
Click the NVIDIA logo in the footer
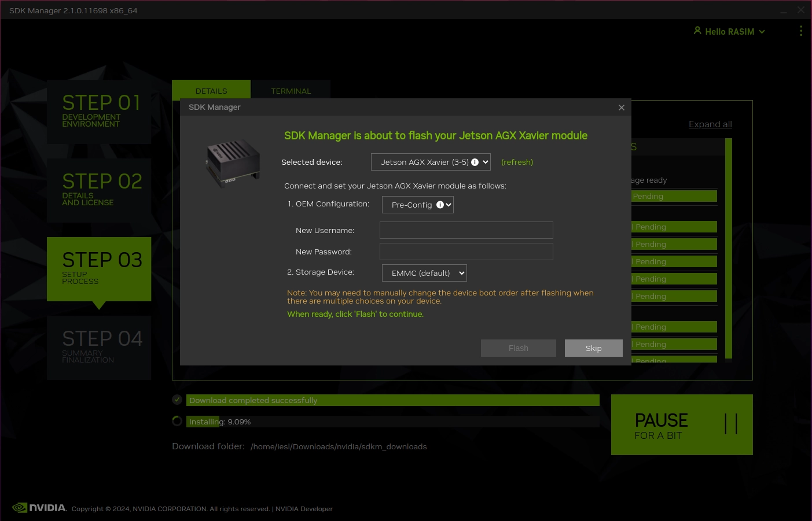39,508
